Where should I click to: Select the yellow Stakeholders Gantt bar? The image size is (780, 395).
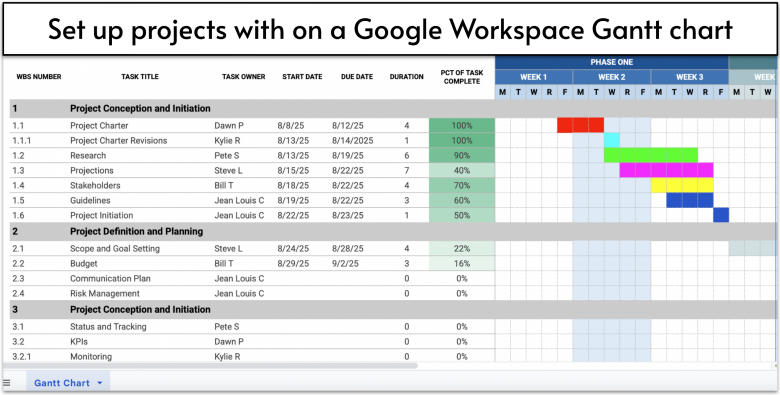tap(682, 185)
